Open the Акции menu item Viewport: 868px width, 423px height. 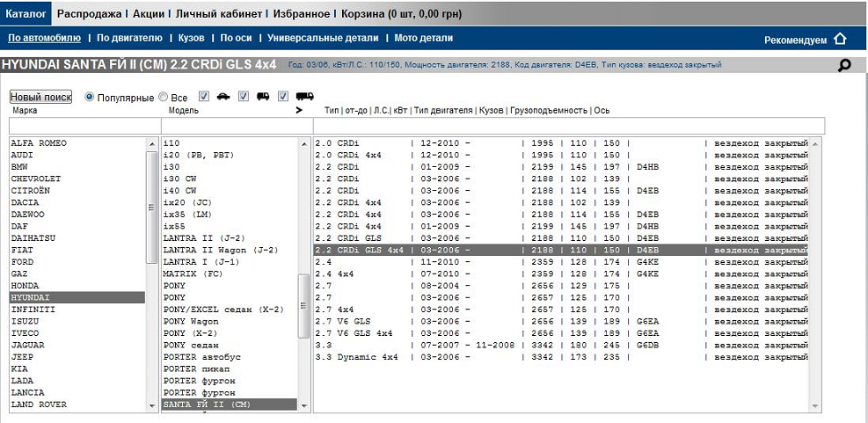[149, 14]
